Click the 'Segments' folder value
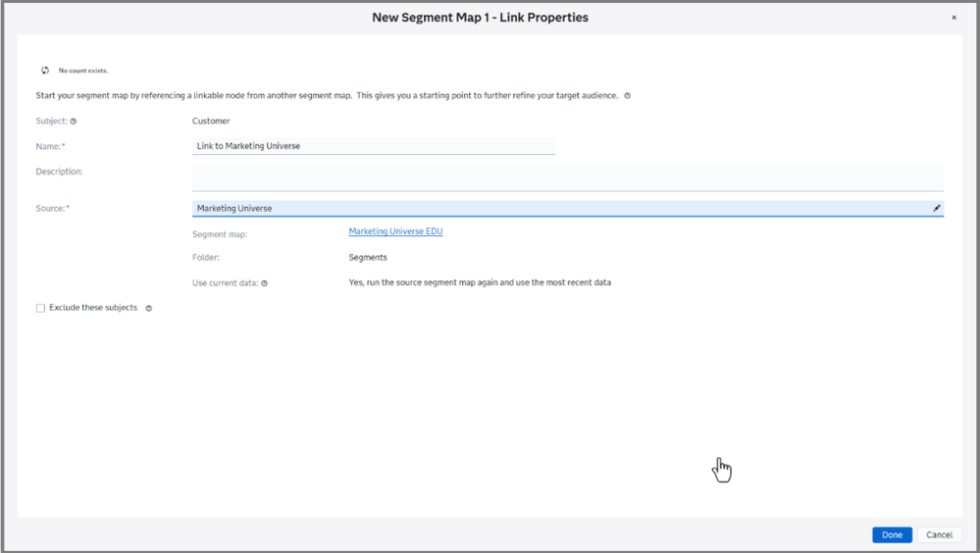The height and width of the screenshot is (553, 980). 368,258
